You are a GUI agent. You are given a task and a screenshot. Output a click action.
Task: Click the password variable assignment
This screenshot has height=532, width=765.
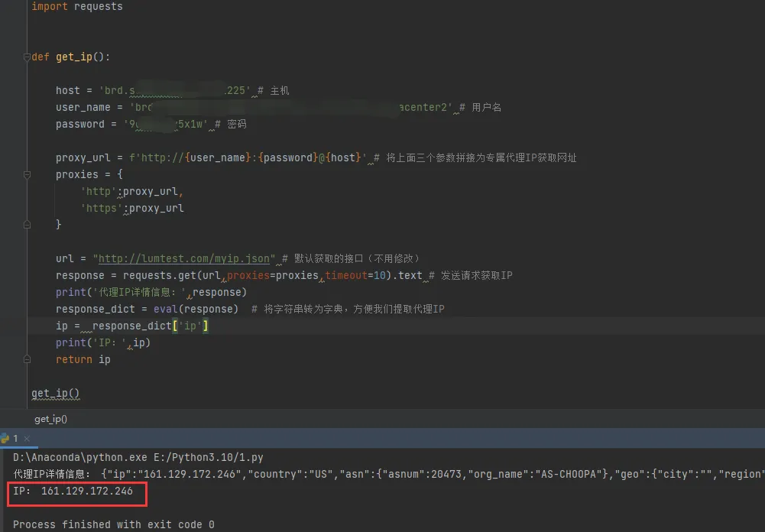(x=131, y=125)
